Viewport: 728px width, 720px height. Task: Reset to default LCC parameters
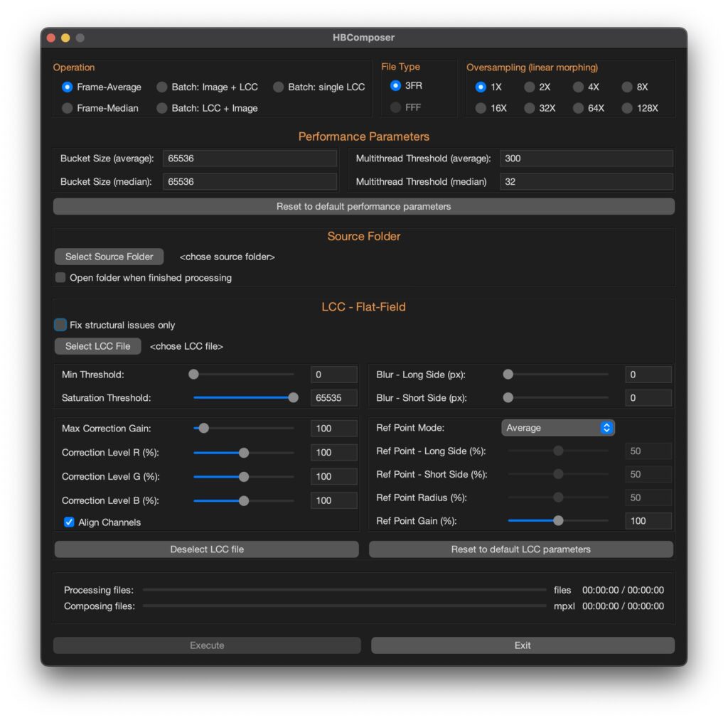coord(521,549)
